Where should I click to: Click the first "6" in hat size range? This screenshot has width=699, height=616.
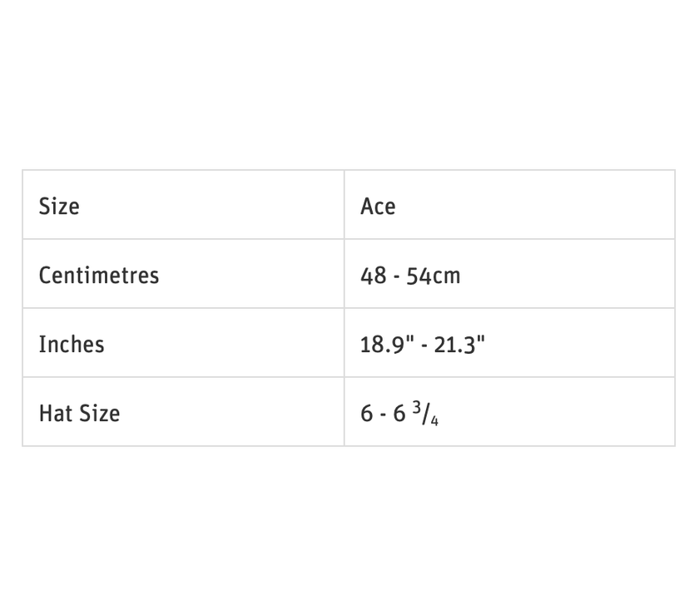click(366, 414)
